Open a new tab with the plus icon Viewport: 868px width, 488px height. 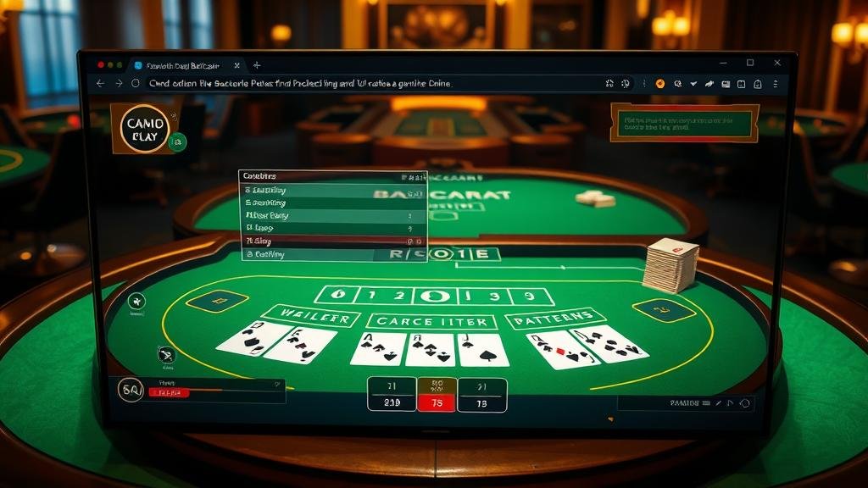click(x=256, y=65)
